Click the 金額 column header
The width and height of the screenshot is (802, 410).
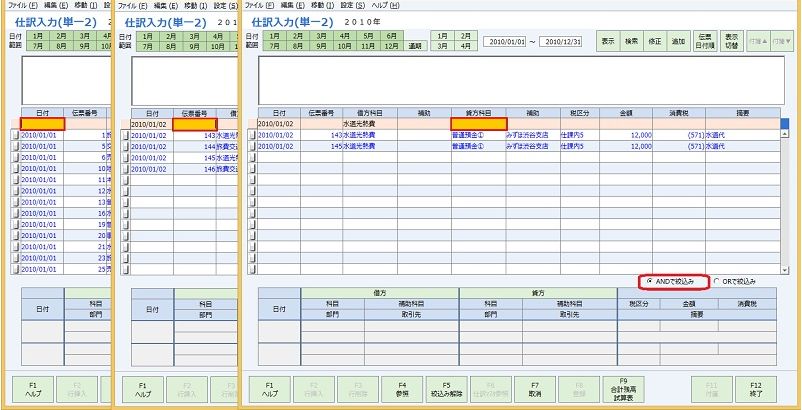tap(626, 112)
